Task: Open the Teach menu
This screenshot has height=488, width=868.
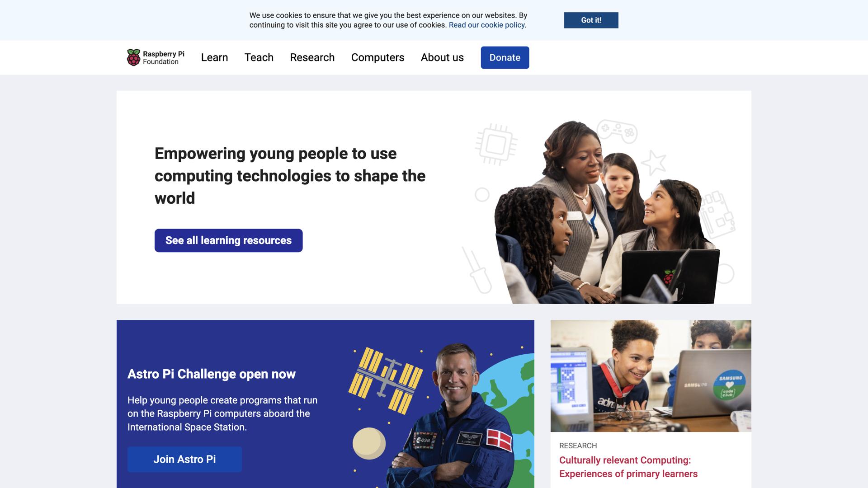Action: 259,57
